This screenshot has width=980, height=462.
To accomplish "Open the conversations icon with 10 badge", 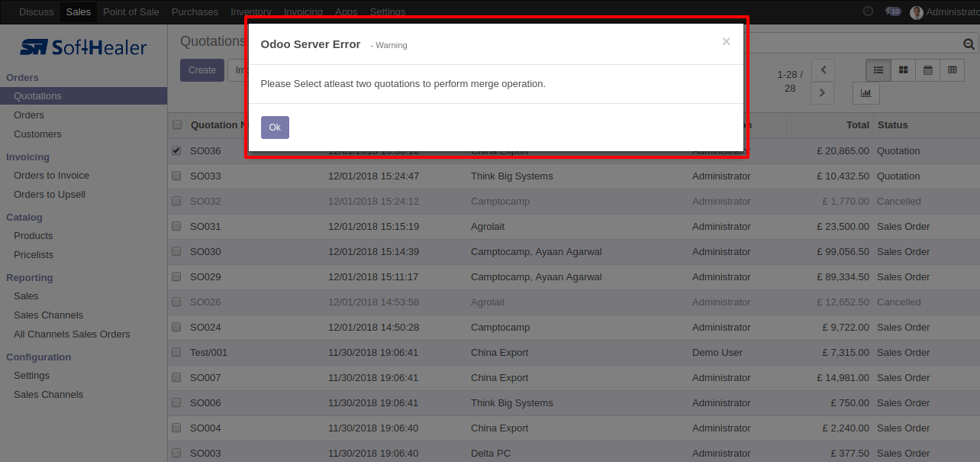I will tap(893, 11).
